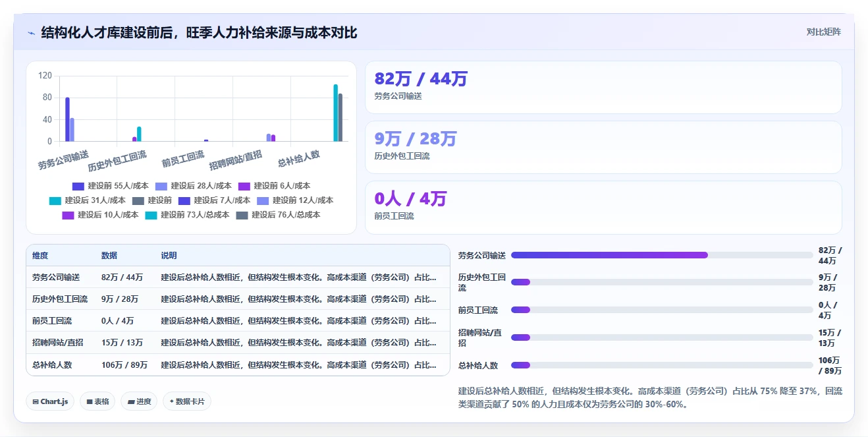Open the 82万 / 44万 data card

[x=603, y=88]
